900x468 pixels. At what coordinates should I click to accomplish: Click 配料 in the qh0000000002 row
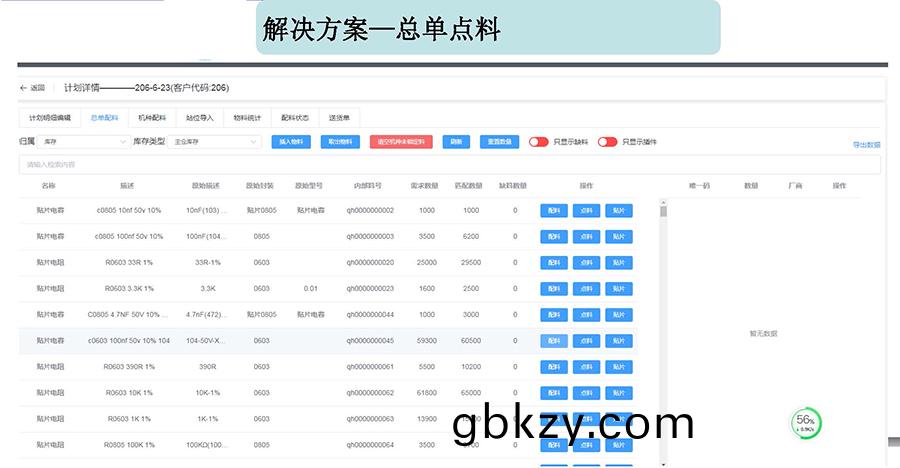click(554, 211)
